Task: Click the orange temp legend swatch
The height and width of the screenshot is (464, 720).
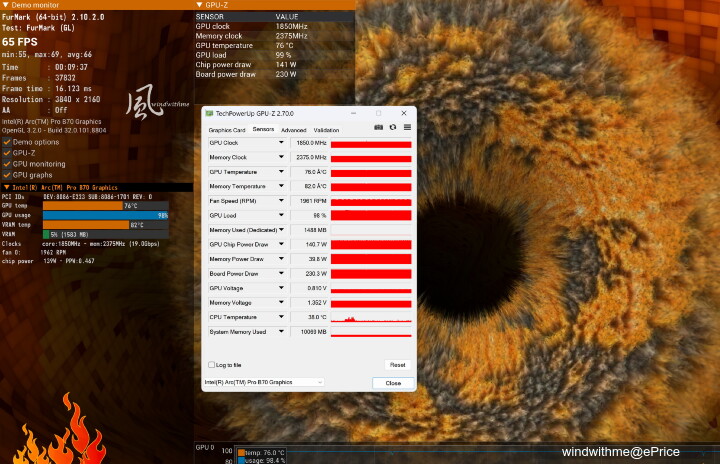Action: pos(242,453)
